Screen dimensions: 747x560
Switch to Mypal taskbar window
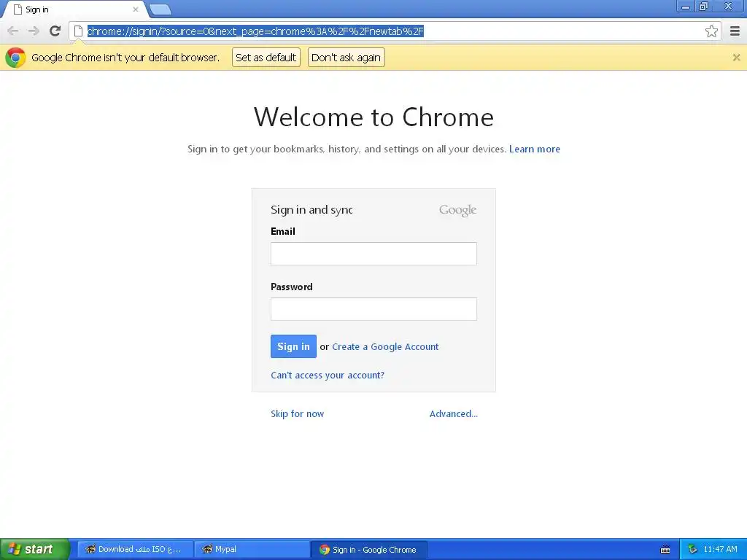tap(252, 550)
